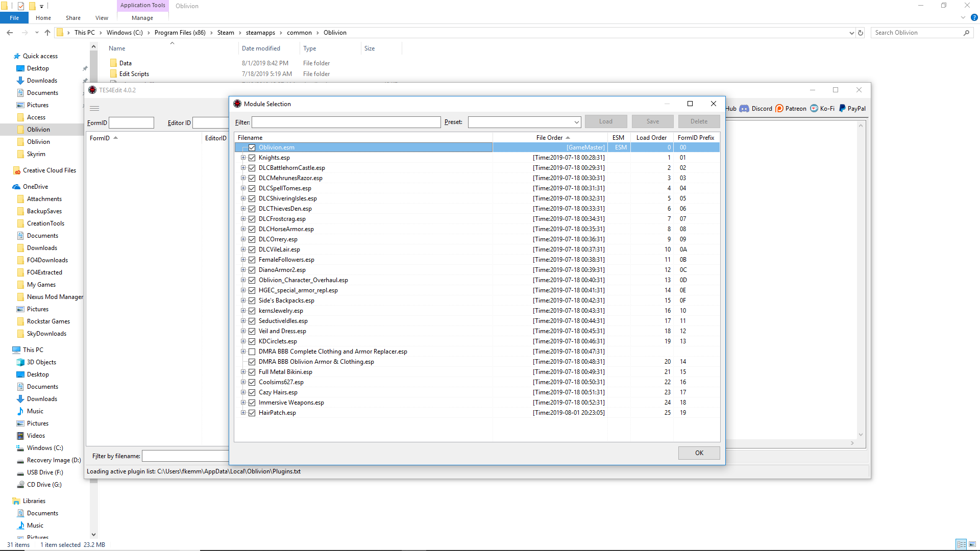This screenshot has height=551, width=980.
Task: Click OK in Module Selection dialog
Action: coord(699,453)
